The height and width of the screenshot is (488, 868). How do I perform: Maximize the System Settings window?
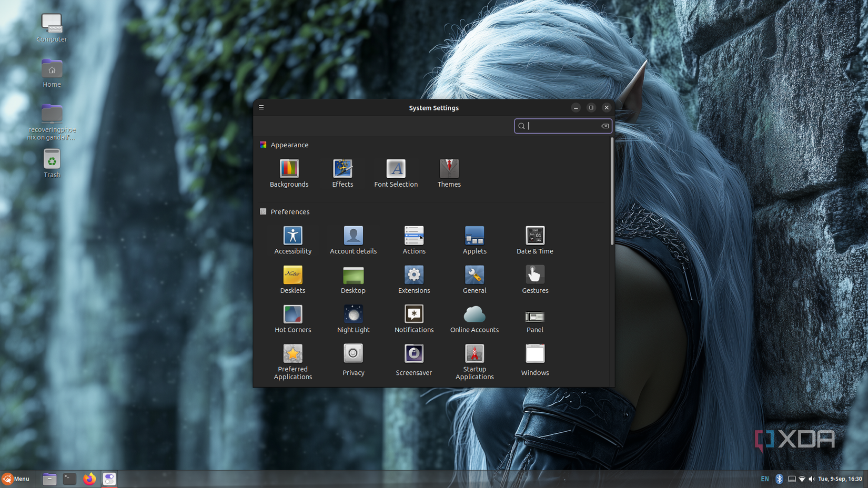pyautogui.click(x=591, y=108)
